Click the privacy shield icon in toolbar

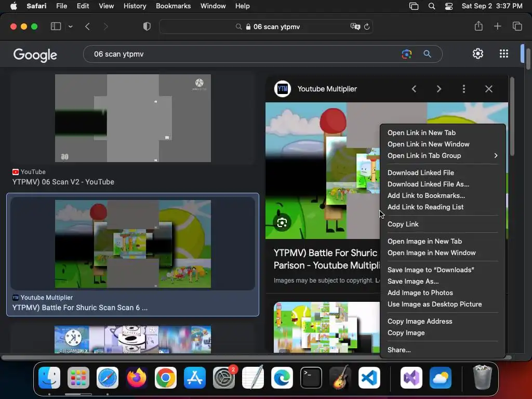click(x=147, y=26)
